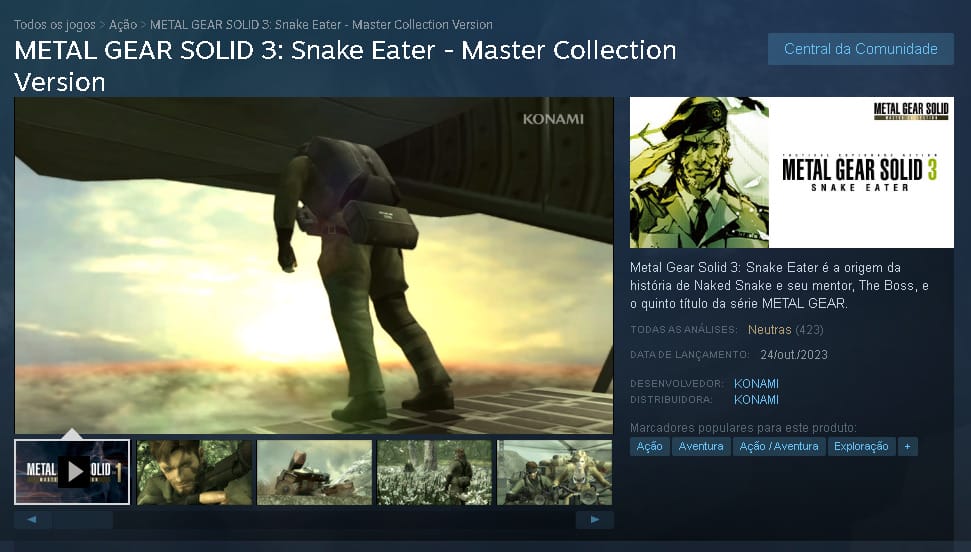Viewport: 971px width, 552px height.
Task: Select the Exploração tag
Action: pyautogui.click(x=861, y=446)
